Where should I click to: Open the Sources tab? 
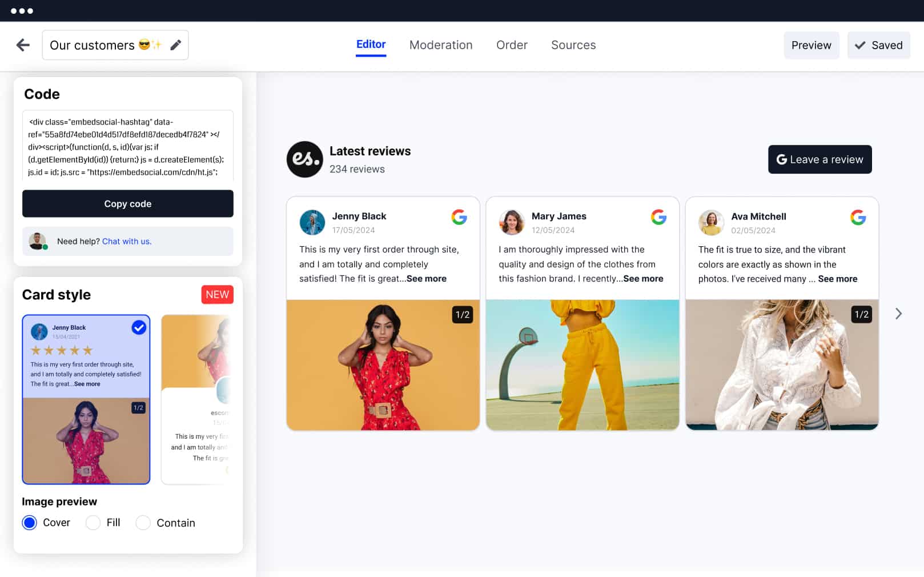[x=573, y=45]
